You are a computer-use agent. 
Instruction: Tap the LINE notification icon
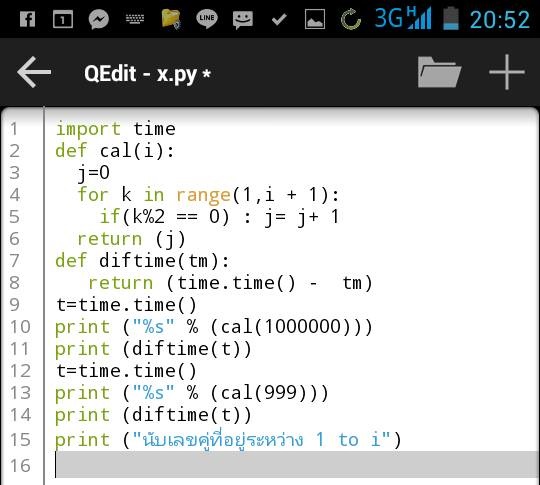(207, 18)
